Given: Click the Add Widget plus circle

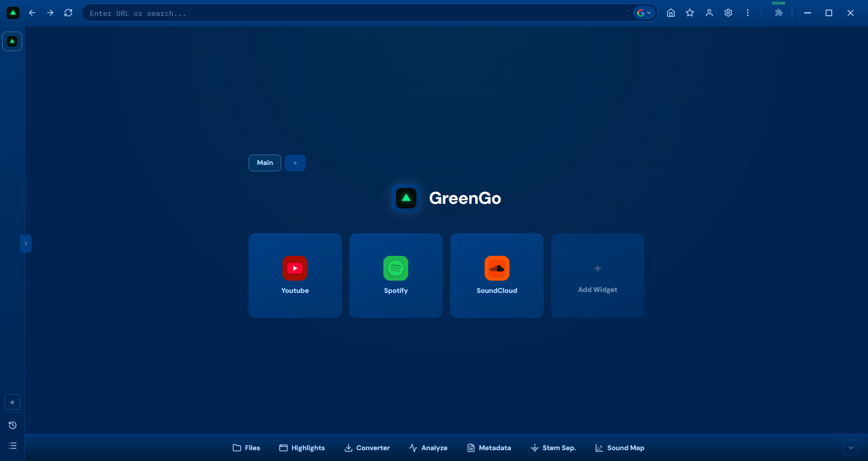Looking at the screenshot, I should pos(598,268).
